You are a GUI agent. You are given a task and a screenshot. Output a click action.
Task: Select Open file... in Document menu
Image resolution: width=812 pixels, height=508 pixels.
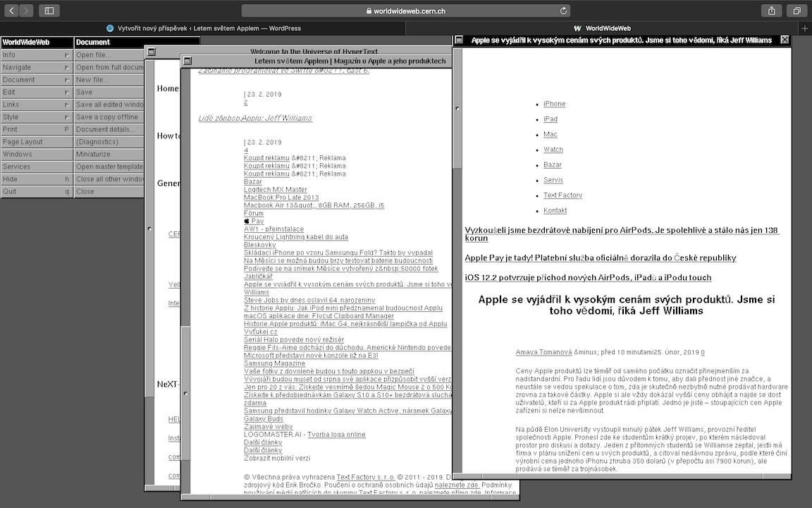coord(109,55)
